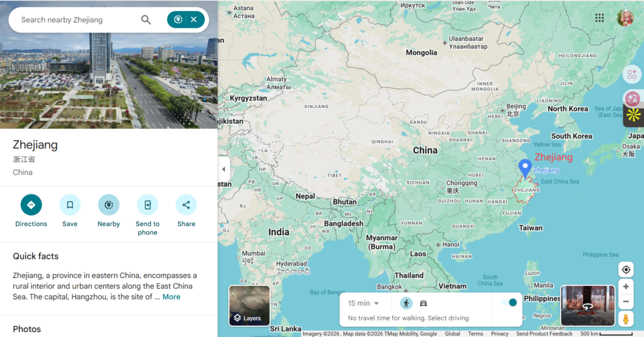Save Zhejiang to your places
The image size is (644, 337).
tap(70, 205)
